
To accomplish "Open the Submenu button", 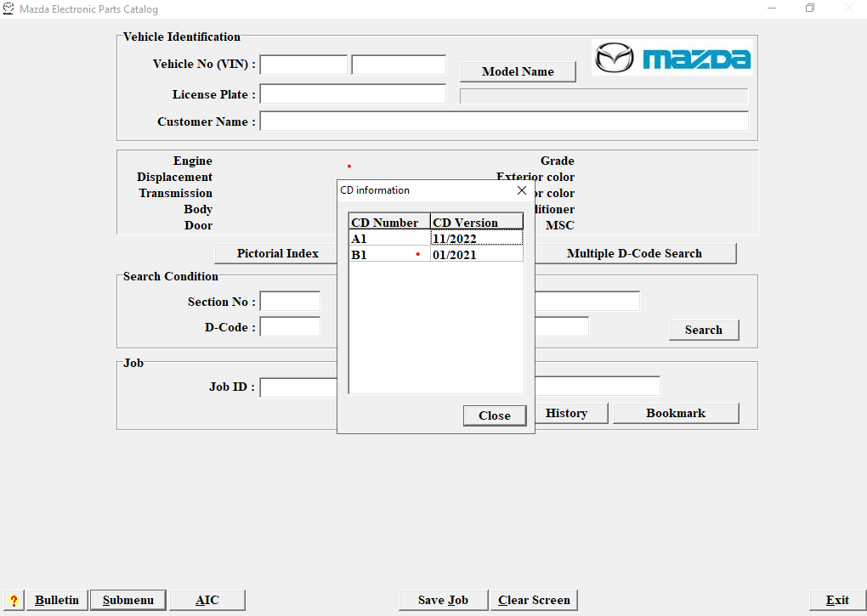I will (127, 600).
